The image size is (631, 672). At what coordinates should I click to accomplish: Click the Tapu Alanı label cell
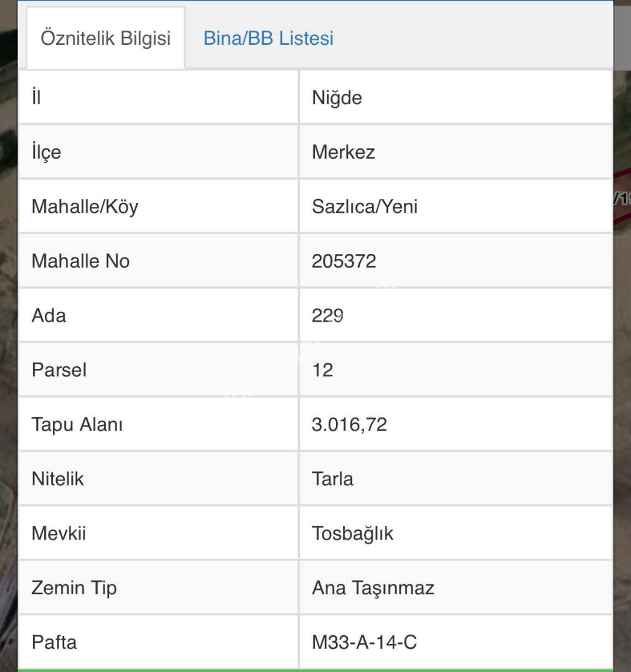[x=77, y=424]
